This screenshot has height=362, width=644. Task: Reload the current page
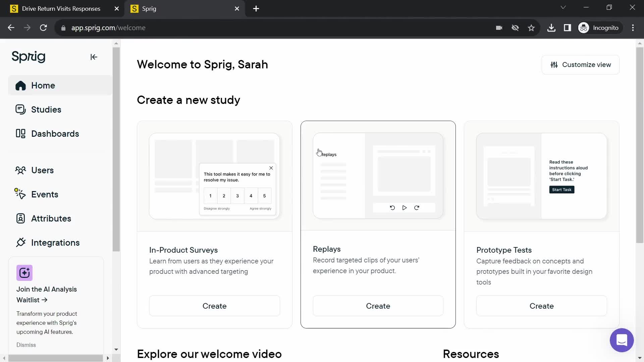coord(43,28)
